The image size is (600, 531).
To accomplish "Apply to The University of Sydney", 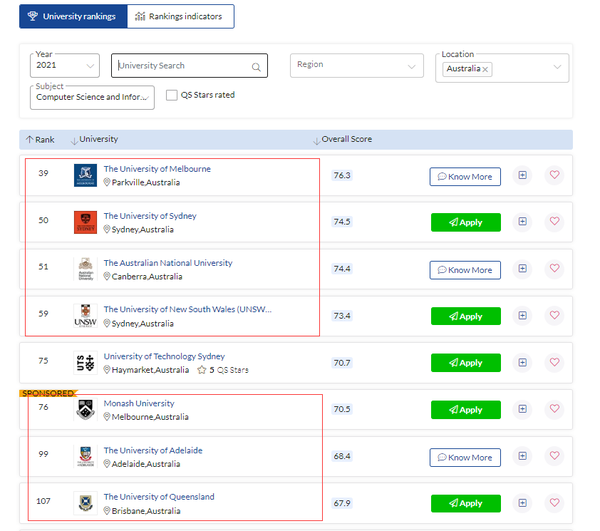I will coord(466,222).
